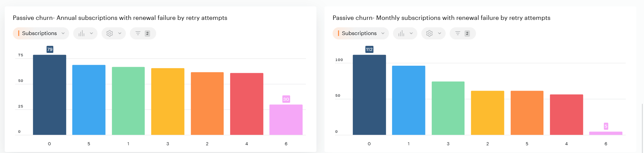Select dark blue bar 0 in Annual chart
This screenshot has height=153, width=644.
[x=50, y=95]
